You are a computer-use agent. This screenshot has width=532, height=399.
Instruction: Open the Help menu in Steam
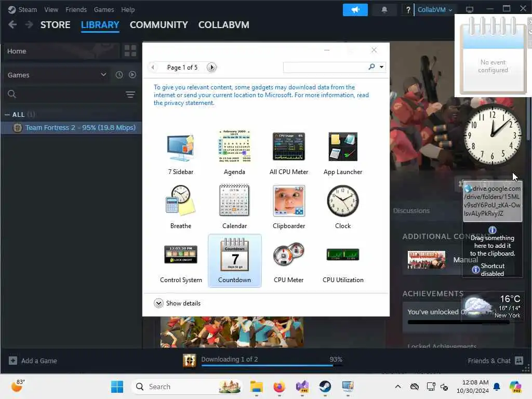[x=128, y=9]
